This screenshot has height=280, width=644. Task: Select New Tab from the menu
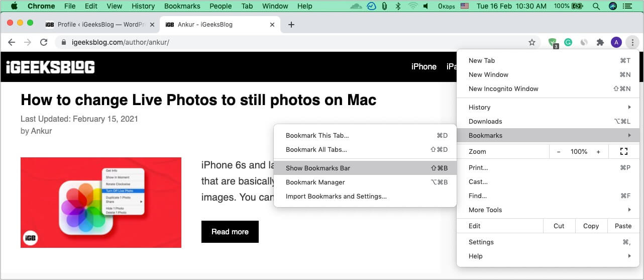coord(548,60)
